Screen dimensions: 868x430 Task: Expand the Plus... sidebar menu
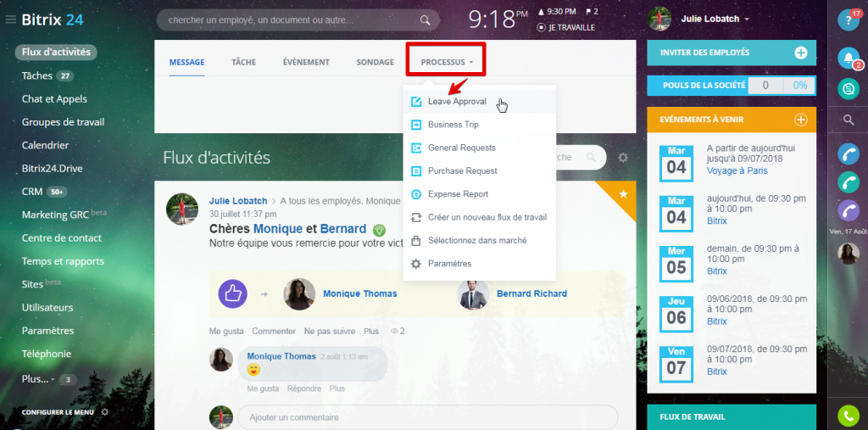(x=39, y=380)
